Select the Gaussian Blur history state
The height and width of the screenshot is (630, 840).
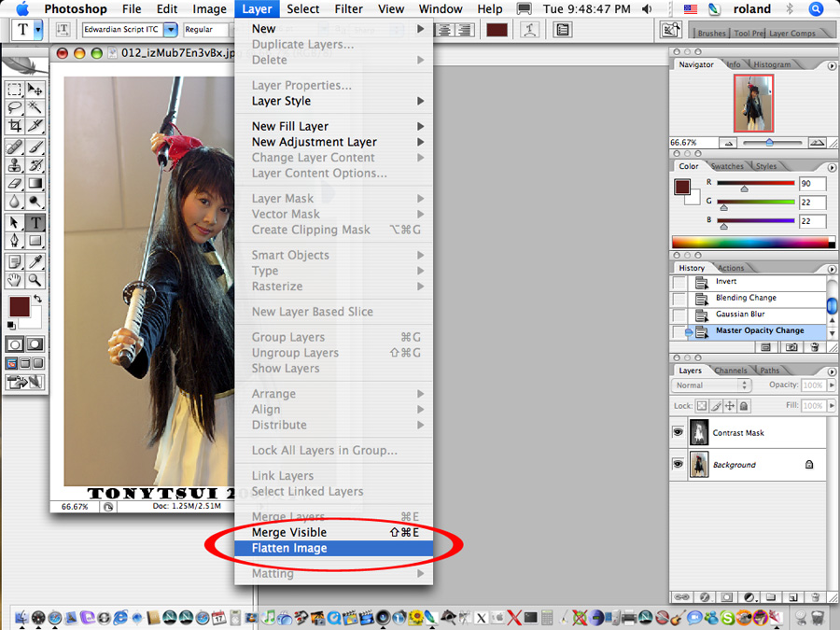[740, 315]
